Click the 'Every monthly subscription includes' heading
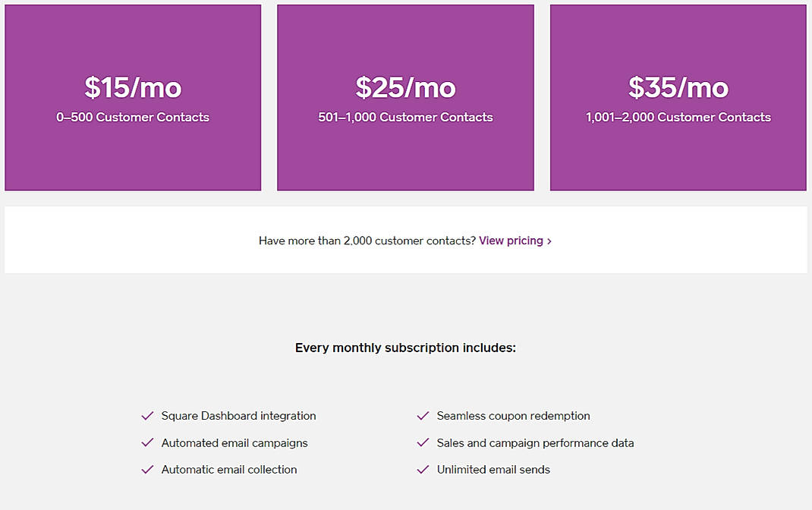Viewport: 812px width, 510px height. click(x=405, y=348)
